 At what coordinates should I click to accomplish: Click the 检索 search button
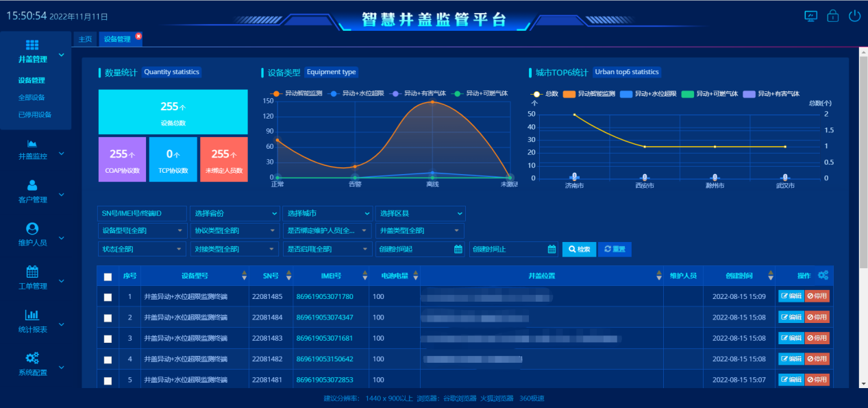click(579, 249)
